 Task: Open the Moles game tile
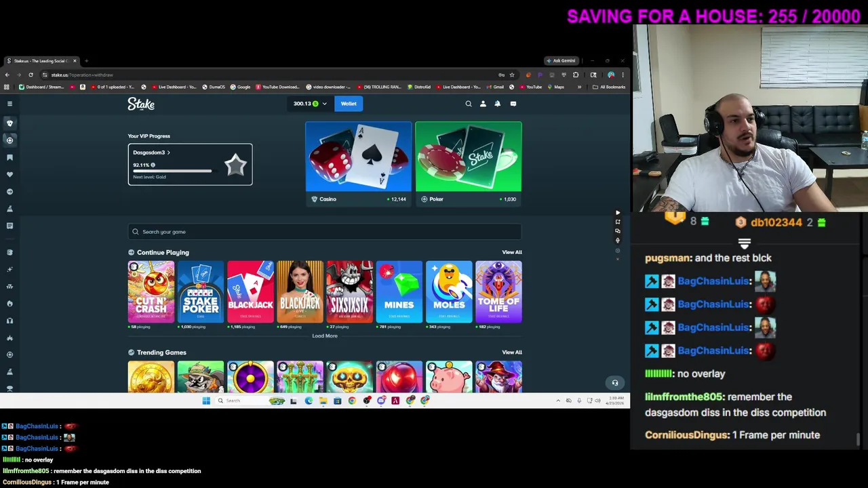pyautogui.click(x=449, y=291)
